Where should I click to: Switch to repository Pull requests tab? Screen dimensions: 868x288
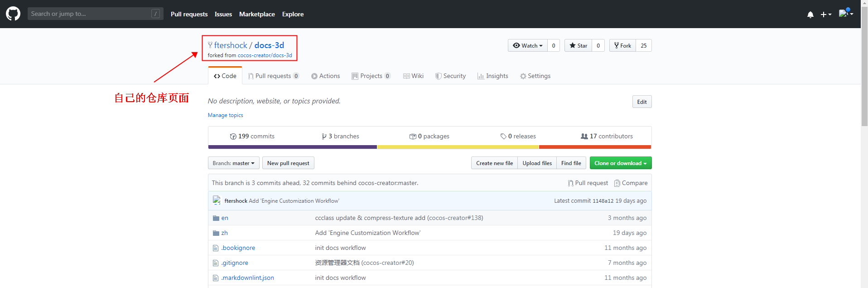pyautogui.click(x=274, y=76)
